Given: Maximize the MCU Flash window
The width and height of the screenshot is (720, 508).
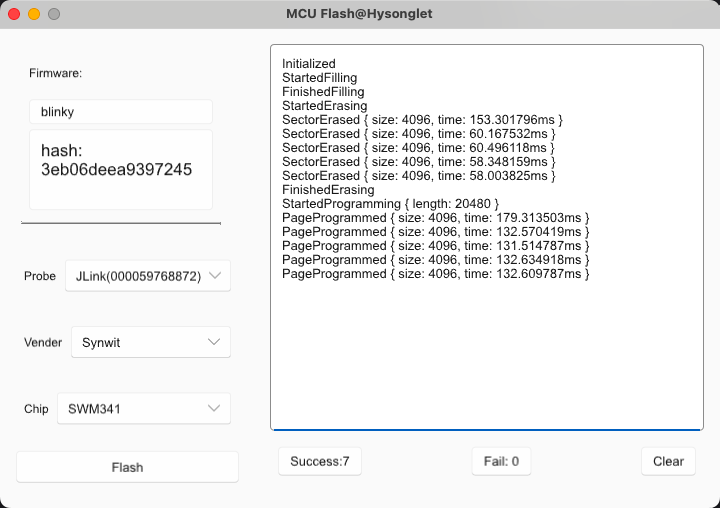Looking at the screenshot, I should tap(54, 15).
